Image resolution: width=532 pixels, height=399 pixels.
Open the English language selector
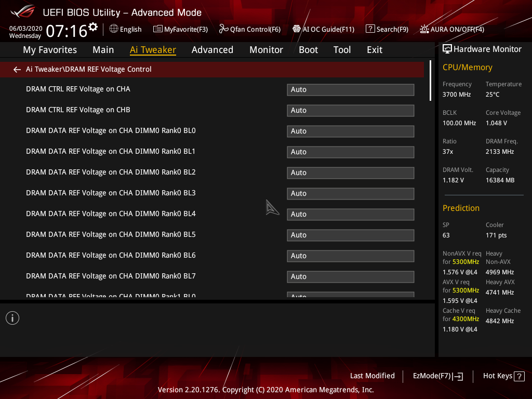[125, 29]
